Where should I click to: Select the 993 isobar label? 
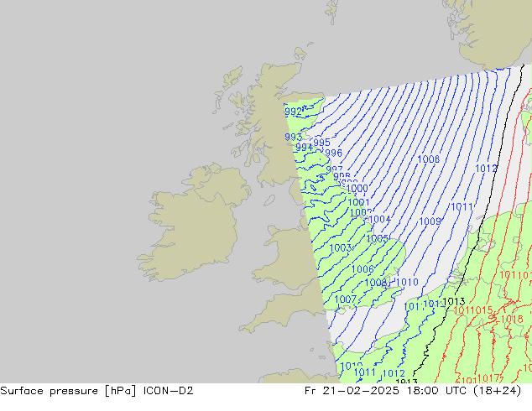tap(293, 137)
